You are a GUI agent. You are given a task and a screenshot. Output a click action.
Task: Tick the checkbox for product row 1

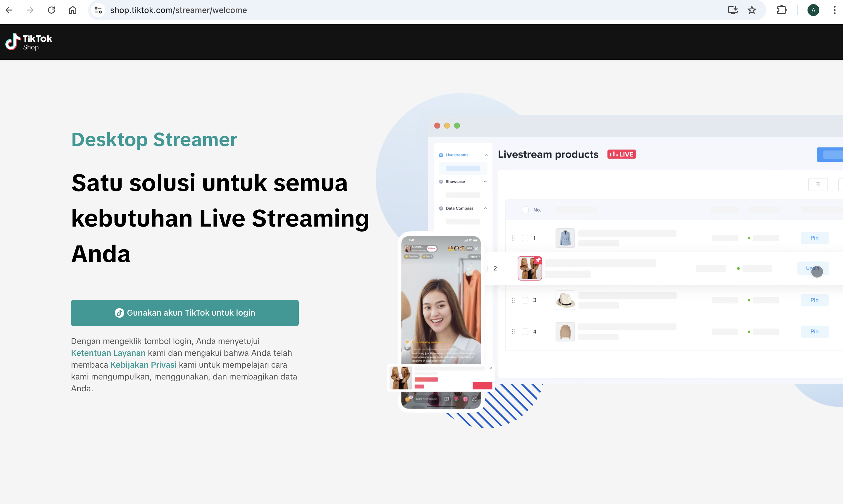click(525, 238)
